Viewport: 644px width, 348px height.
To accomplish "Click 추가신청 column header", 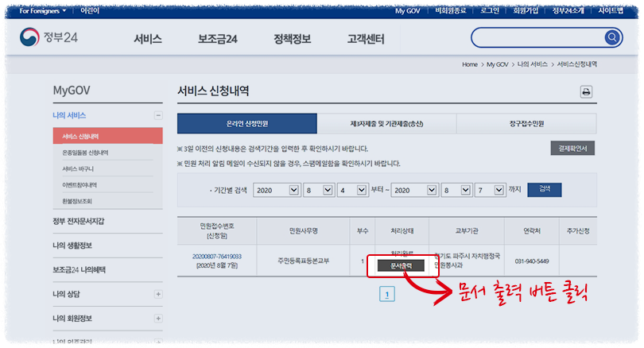I will click(578, 231).
